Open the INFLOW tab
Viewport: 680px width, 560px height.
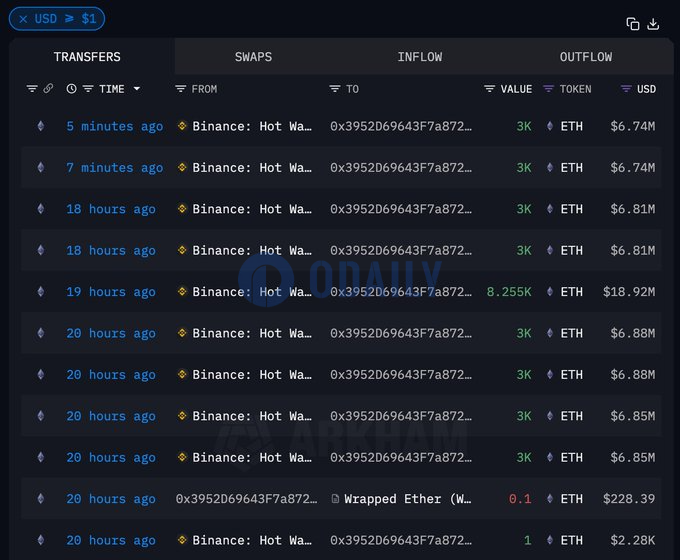click(x=420, y=57)
